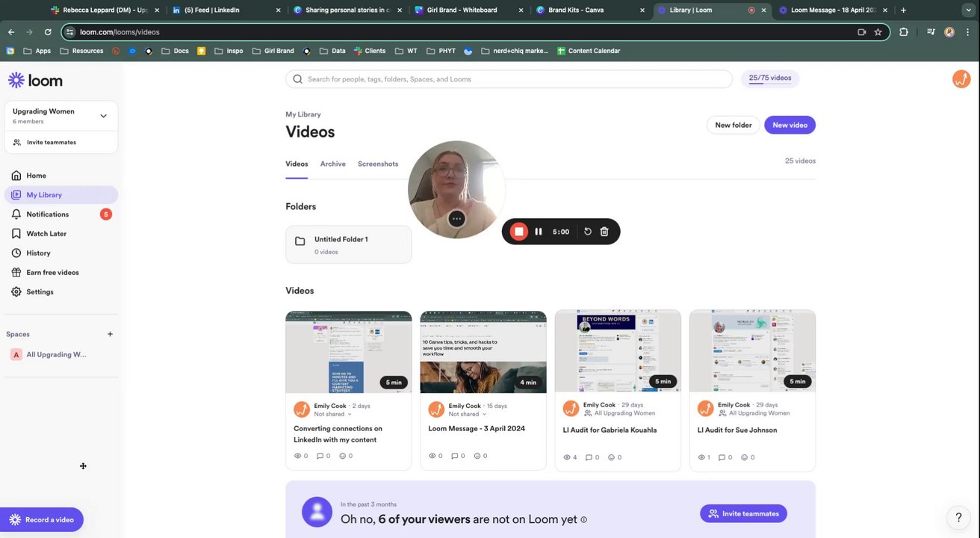
Task: Switch to Girl Brand - Whiteboard tab
Action: 469,10
